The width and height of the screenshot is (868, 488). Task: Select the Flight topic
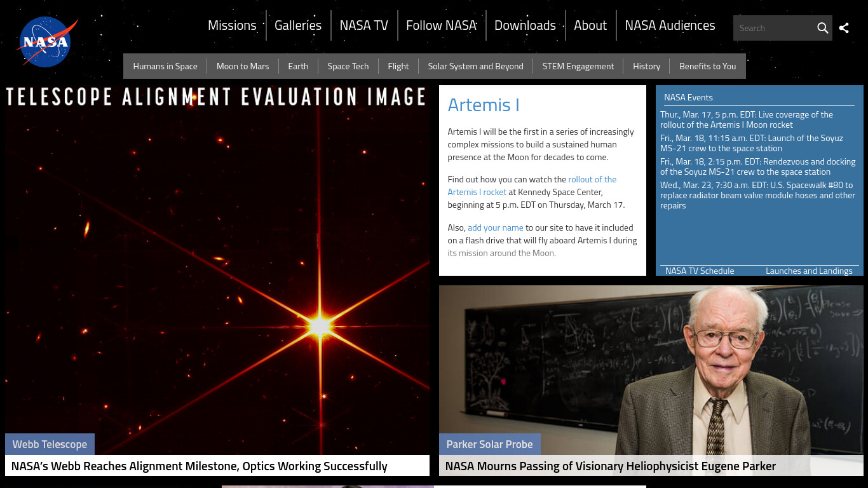[x=398, y=66]
